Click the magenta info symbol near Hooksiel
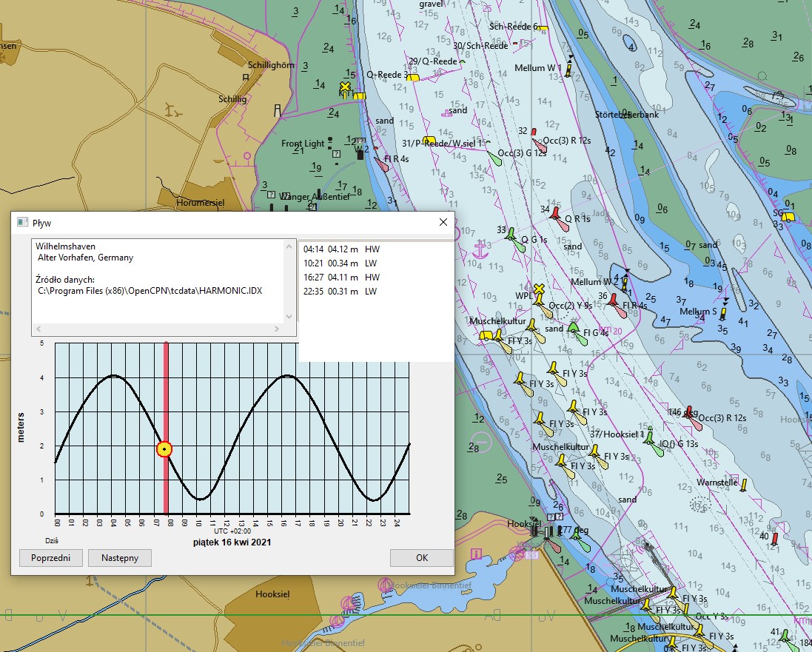The image size is (812, 652). [x=475, y=554]
